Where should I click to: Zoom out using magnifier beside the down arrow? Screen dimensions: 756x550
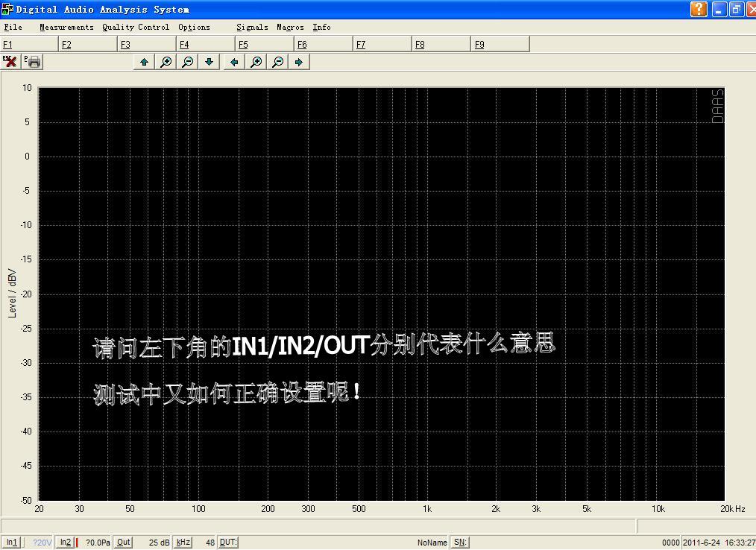(188, 62)
